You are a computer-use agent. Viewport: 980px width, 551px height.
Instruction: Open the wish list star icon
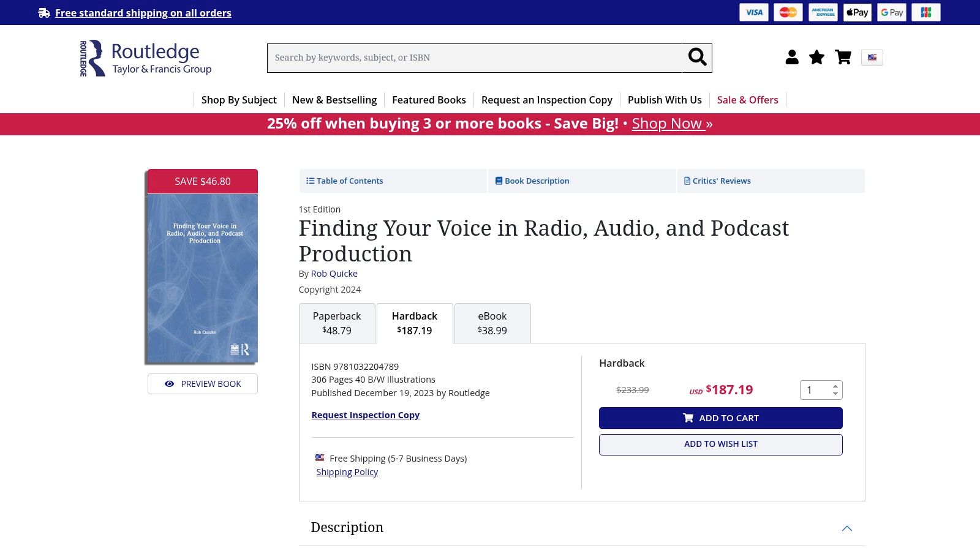(816, 58)
